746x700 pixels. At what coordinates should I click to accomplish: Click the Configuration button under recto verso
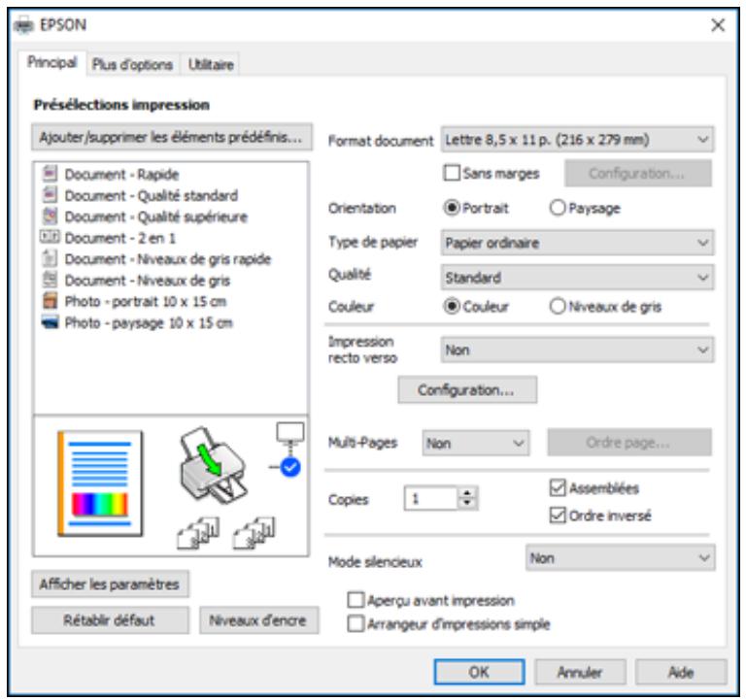[x=467, y=390]
